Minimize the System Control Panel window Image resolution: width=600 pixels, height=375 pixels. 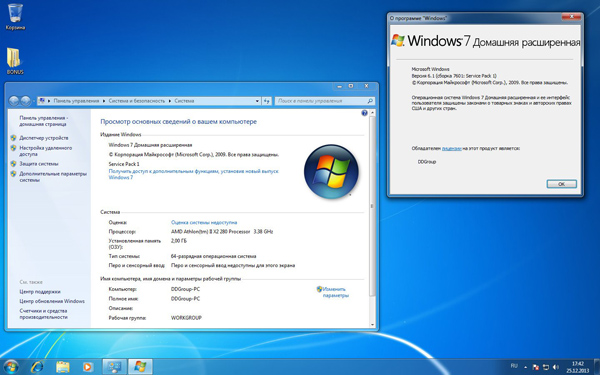point(339,86)
